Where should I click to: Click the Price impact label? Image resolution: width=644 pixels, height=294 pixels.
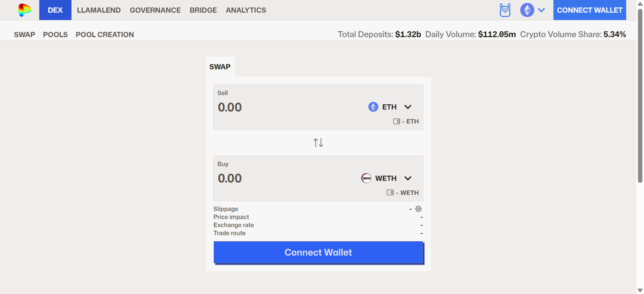click(x=231, y=217)
